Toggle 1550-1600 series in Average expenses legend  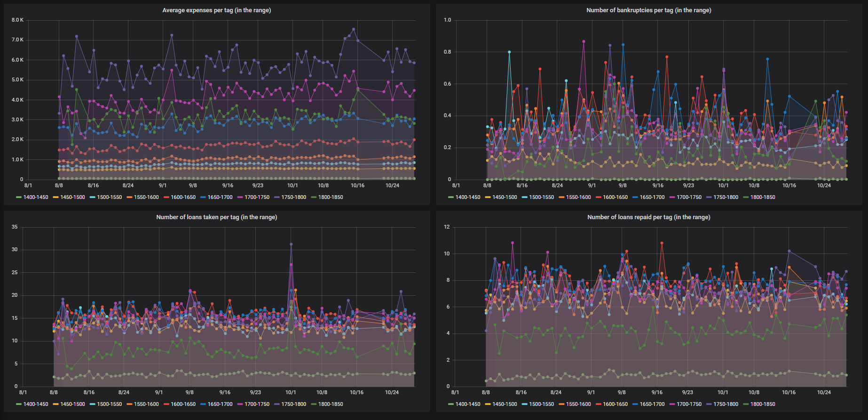click(142, 197)
